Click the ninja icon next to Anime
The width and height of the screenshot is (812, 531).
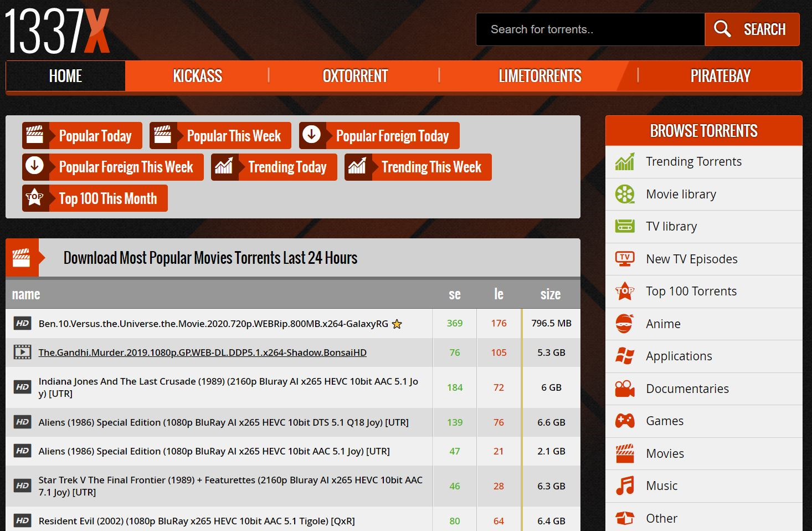[x=624, y=323]
